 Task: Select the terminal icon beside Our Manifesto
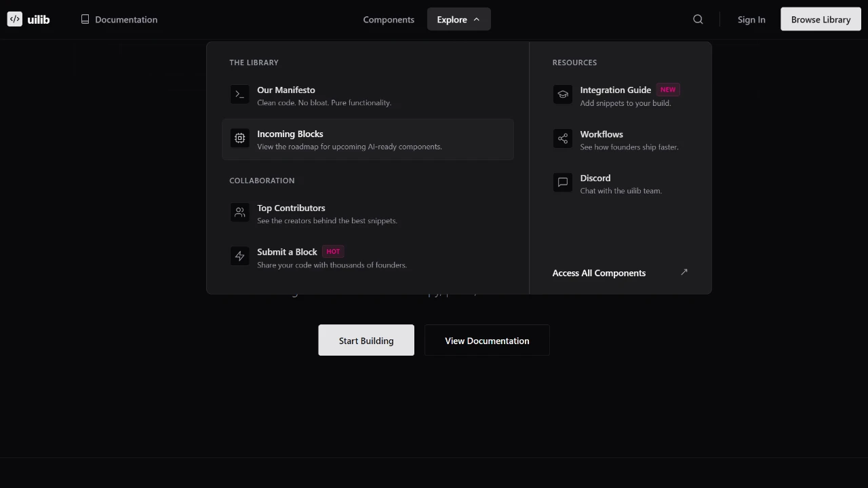pos(239,94)
